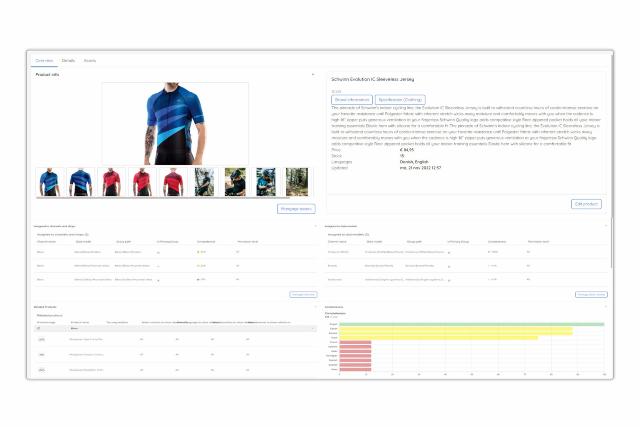Open the Assets tab
This screenshot has width=640, height=427.
(90, 61)
